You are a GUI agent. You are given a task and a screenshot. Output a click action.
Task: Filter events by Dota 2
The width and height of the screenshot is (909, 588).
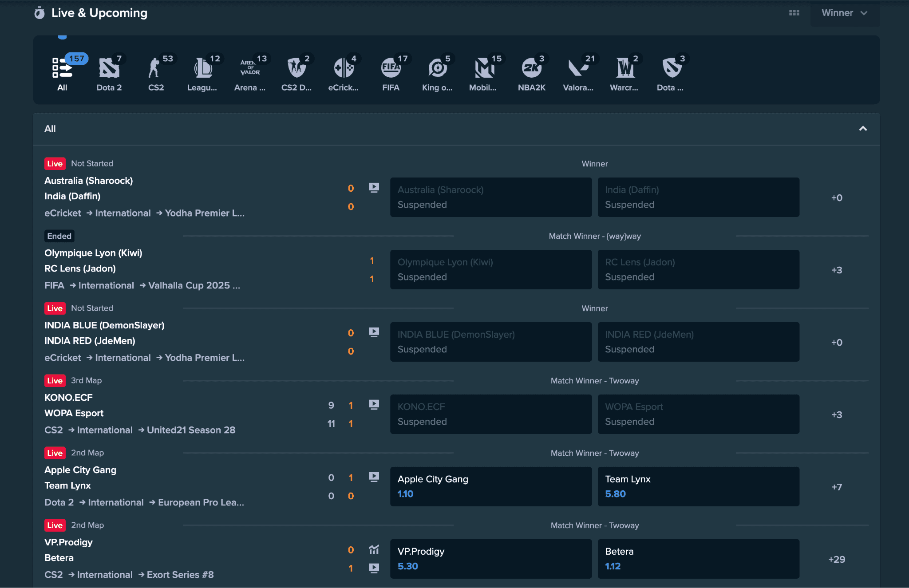(x=109, y=69)
